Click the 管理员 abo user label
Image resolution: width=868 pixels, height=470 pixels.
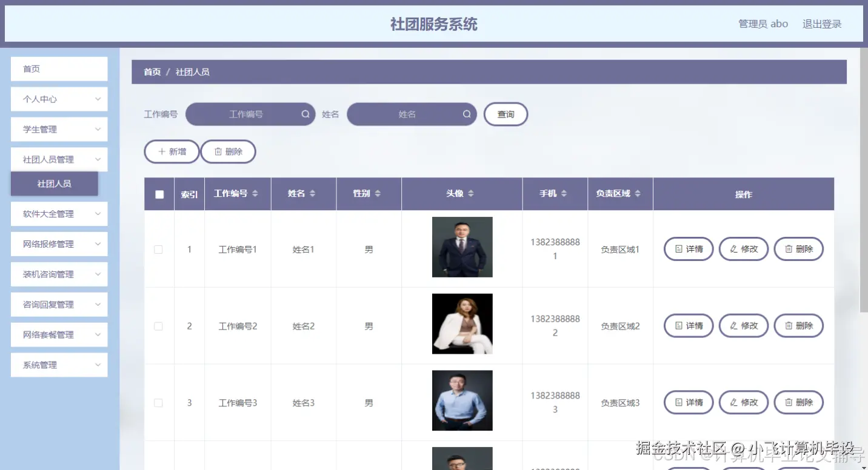coord(763,24)
